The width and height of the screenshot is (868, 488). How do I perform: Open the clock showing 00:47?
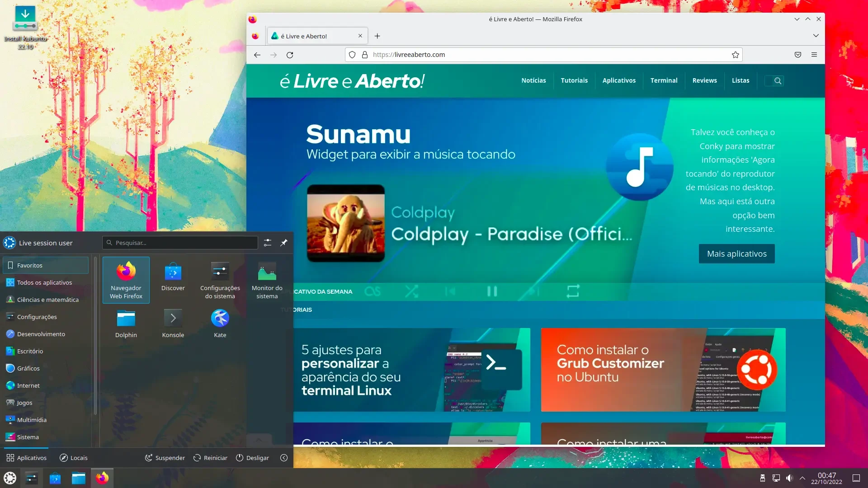pos(827,478)
